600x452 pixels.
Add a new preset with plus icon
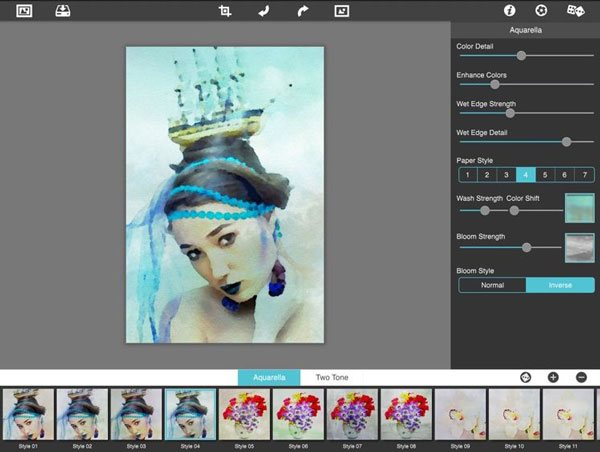pyautogui.click(x=553, y=377)
